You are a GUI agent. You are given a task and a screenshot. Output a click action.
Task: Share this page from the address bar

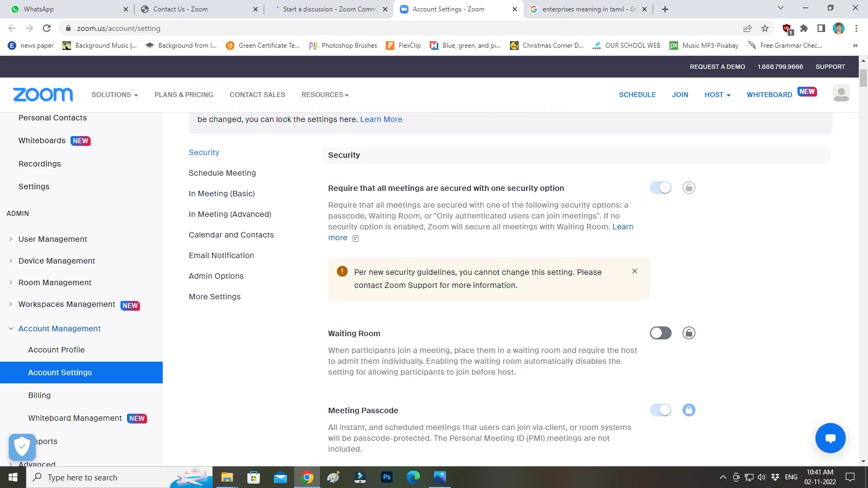[x=748, y=28]
